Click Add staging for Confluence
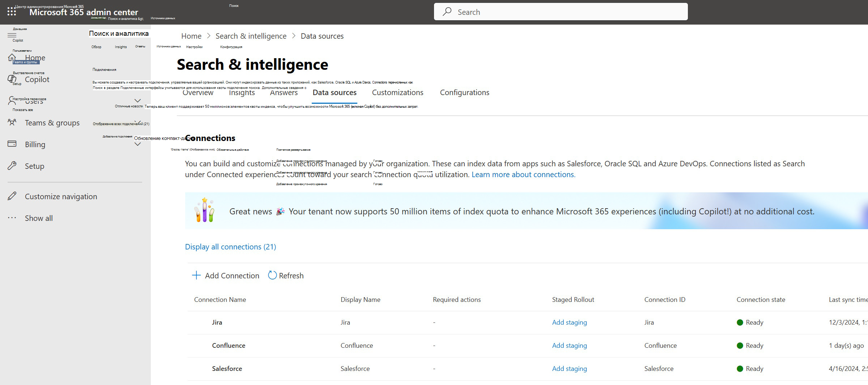 tap(569, 346)
